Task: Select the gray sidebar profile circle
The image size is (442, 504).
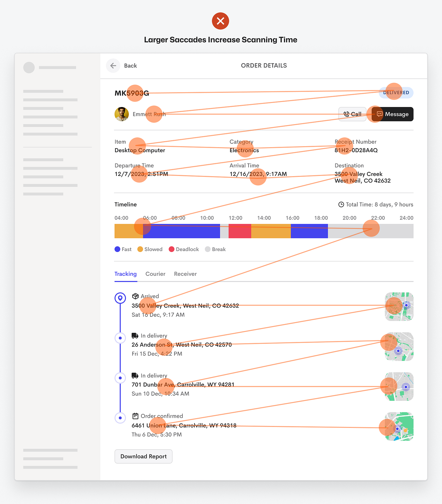Action: pyautogui.click(x=29, y=68)
